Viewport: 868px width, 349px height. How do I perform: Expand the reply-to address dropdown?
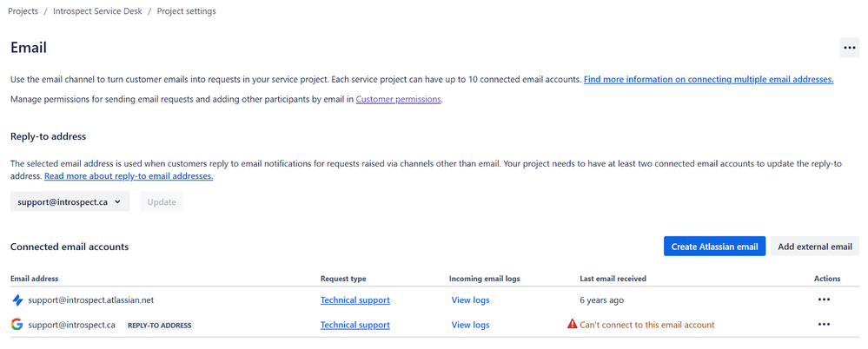pyautogui.click(x=70, y=202)
